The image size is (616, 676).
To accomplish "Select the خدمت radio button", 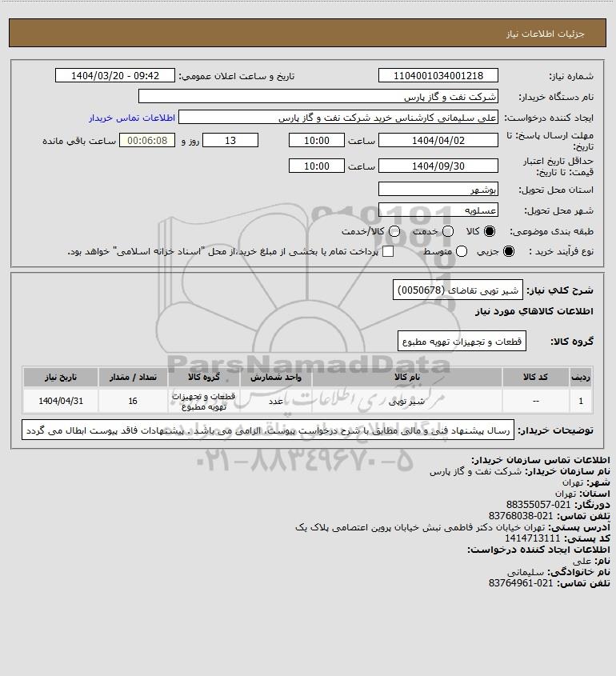I will [x=448, y=231].
